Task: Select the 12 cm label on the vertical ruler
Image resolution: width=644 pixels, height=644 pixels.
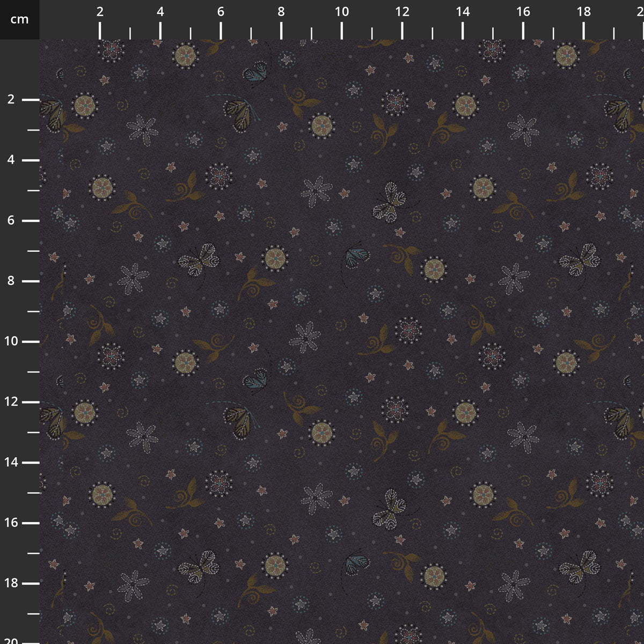Action: pos(11,402)
